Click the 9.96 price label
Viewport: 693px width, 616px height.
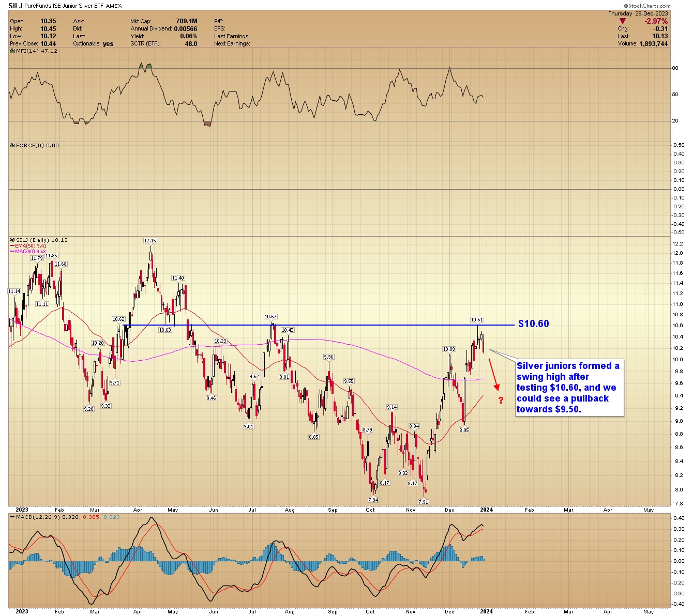click(x=328, y=357)
